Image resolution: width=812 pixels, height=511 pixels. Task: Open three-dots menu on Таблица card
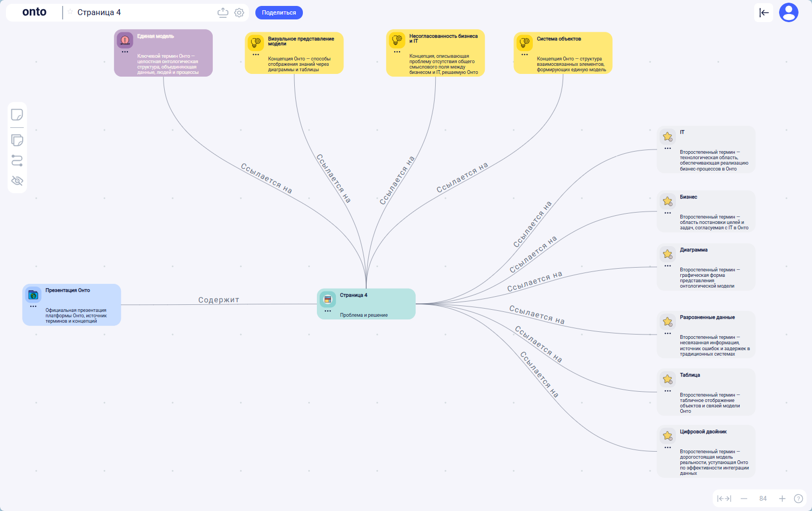(668, 391)
